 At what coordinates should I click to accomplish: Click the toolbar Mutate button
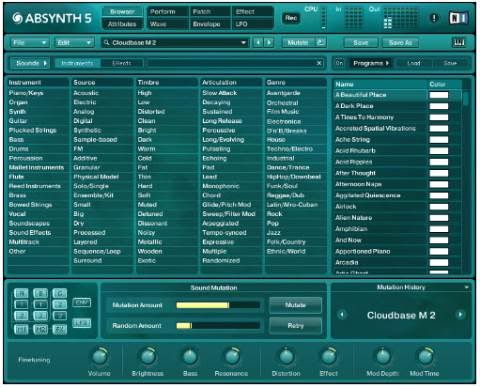[x=298, y=43]
